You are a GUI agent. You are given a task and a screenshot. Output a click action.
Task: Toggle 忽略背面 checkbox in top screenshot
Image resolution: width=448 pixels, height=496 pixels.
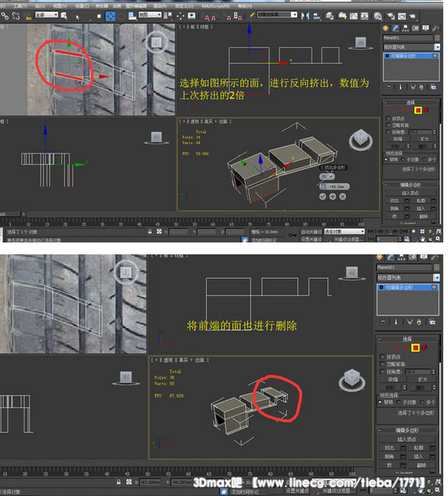coord(389,125)
